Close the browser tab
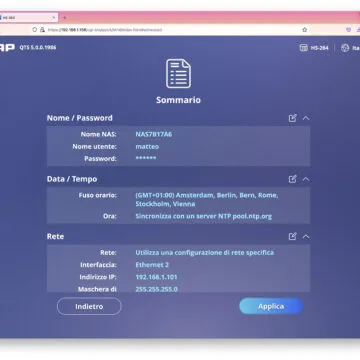The height and width of the screenshot is (360, 360). pos(54,18)
